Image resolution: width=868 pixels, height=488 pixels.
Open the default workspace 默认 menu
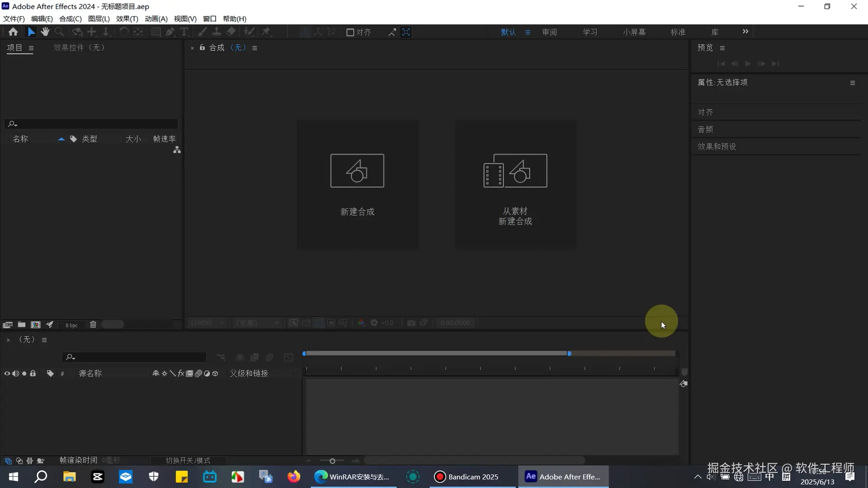pos(528,32)
